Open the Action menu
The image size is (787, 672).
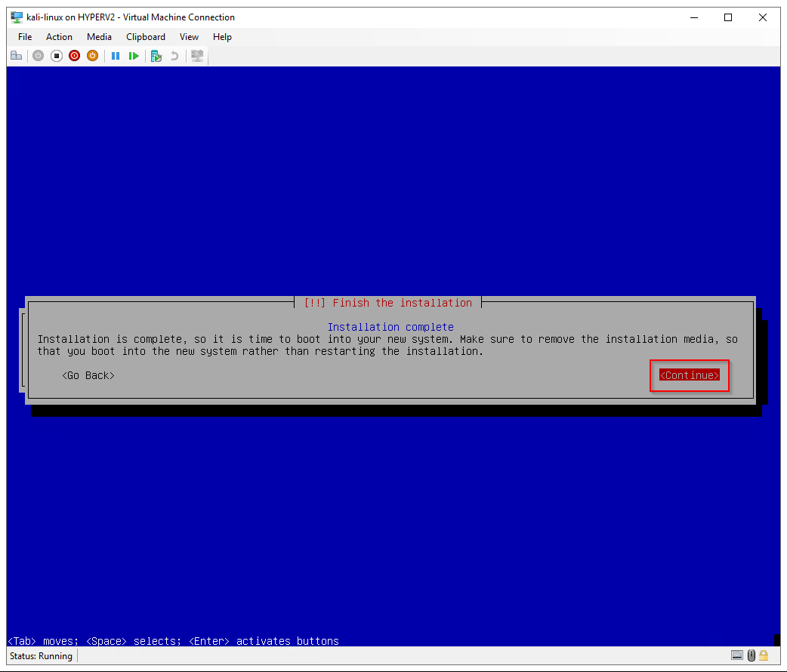59,37
